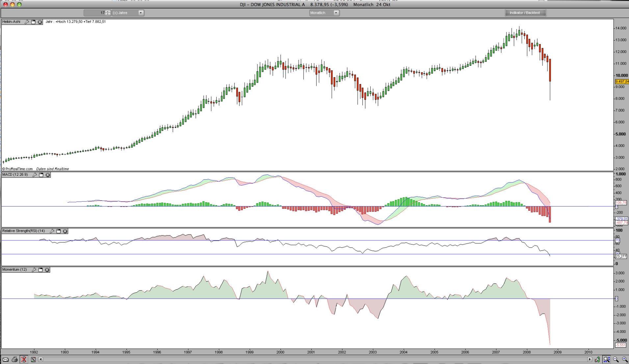The image size is (629, 364).
Task: Click the Relative Strength(RSI) (14) label
Action: [x=24, y=231]
